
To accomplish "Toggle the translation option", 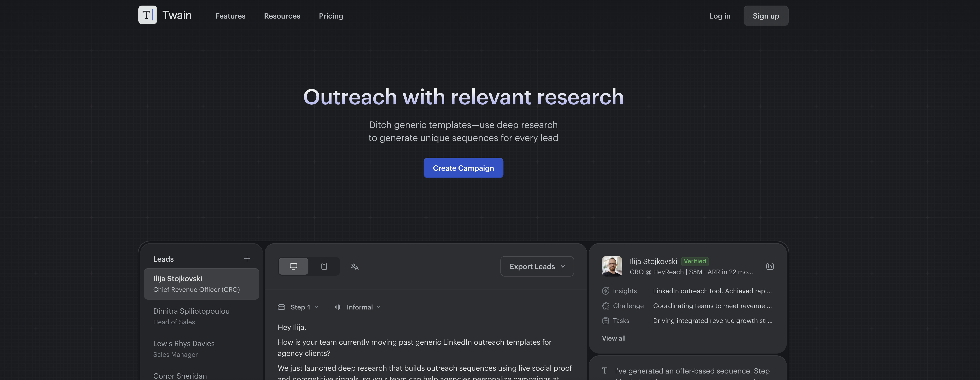I will (x=354, y=266).
